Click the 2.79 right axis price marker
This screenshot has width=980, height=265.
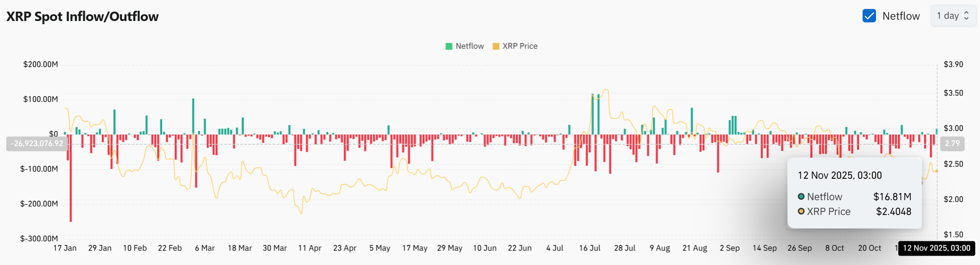(x=952, y=143)
